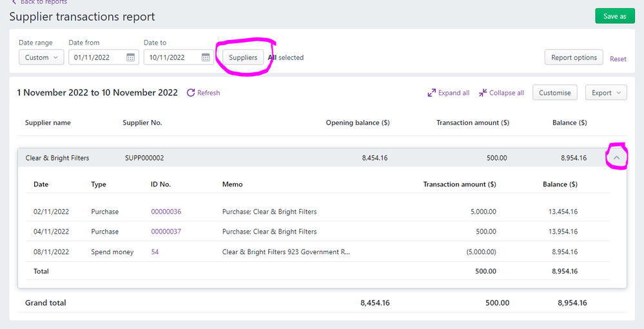Open calendar picker for Date to

206,57
